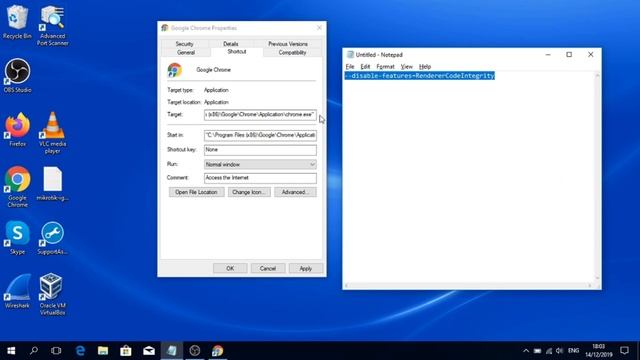Select the Google Chrome desktop shortcut
640x360 pixels.
point(17,187)
